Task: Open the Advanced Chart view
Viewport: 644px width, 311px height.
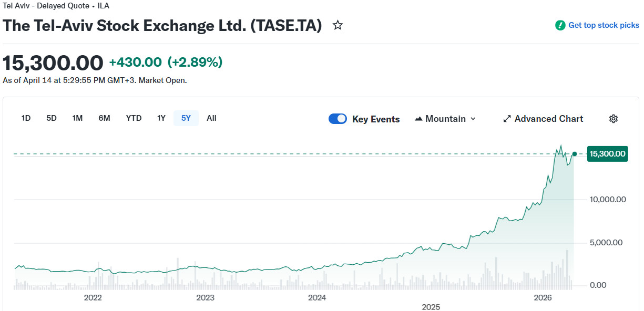Action: point(548,119)
